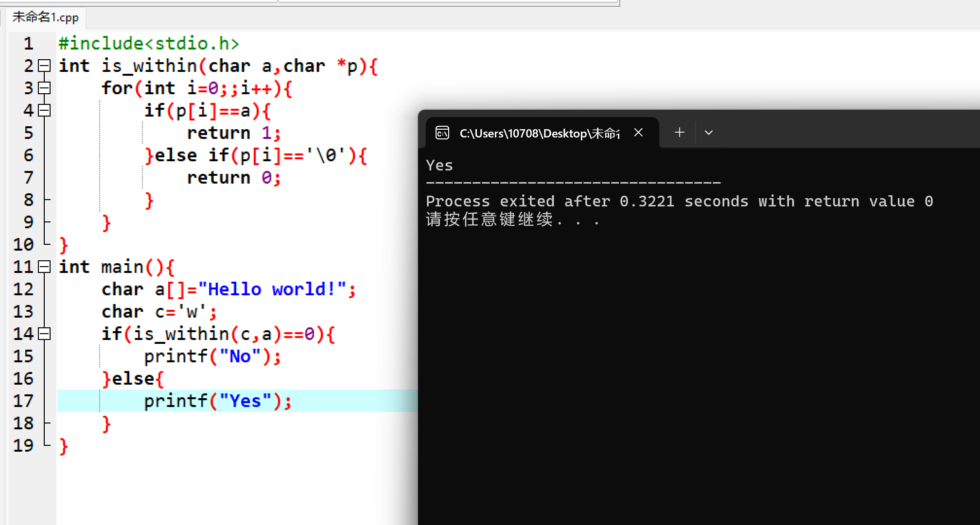Open a new terminal tab with plus button
Image resolution: width=980 pixels, height=525 pixels.
[680, 133]
